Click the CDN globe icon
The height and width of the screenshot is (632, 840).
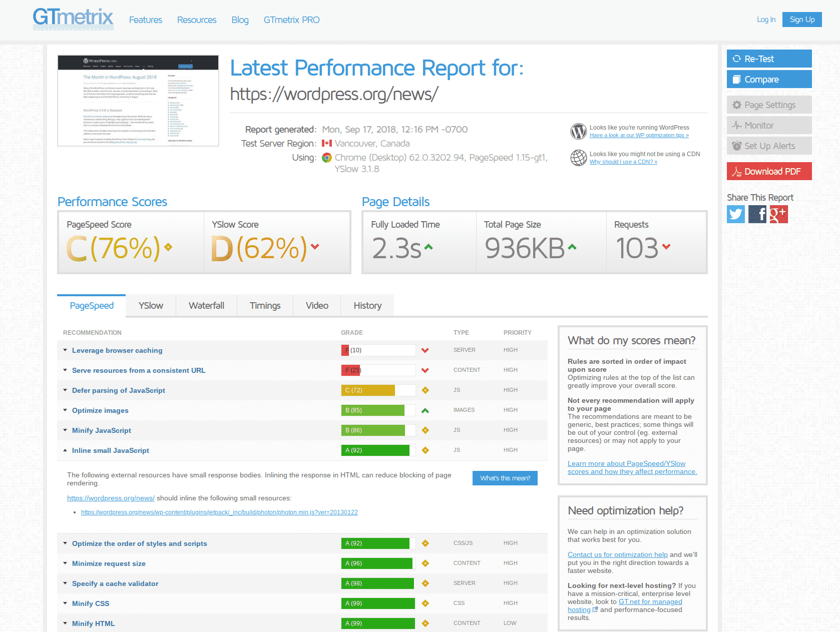point(579,158)
